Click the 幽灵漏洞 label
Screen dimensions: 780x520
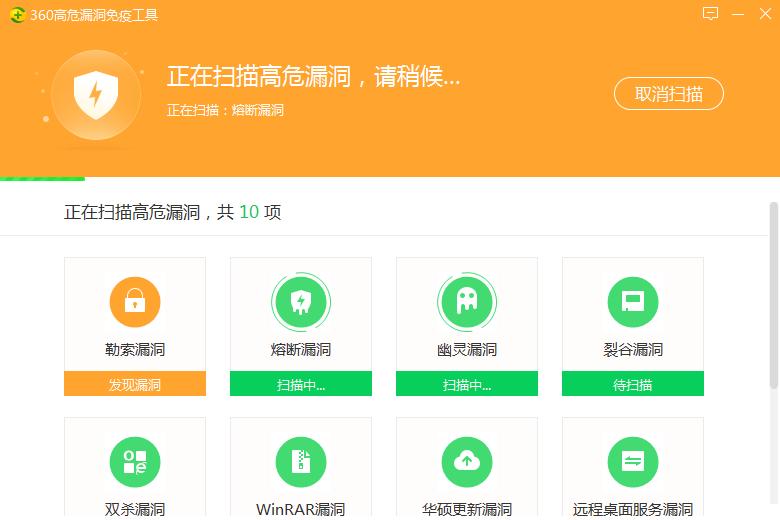click(467, 349)
